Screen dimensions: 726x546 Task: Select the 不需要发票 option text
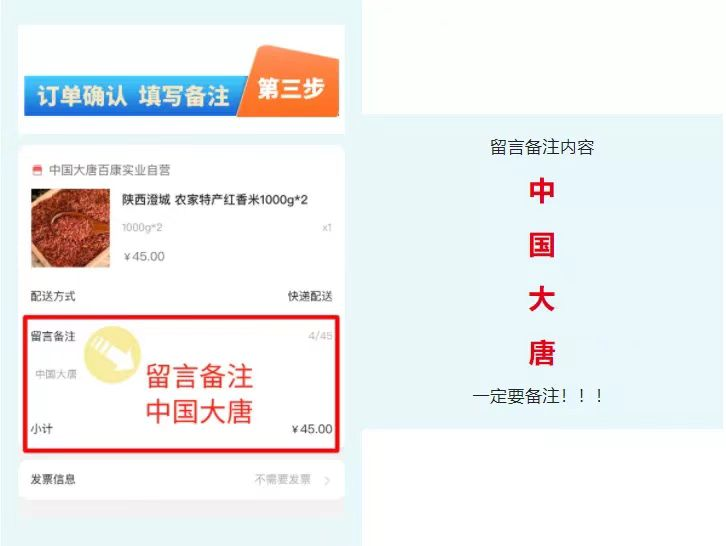click(282, 479)
